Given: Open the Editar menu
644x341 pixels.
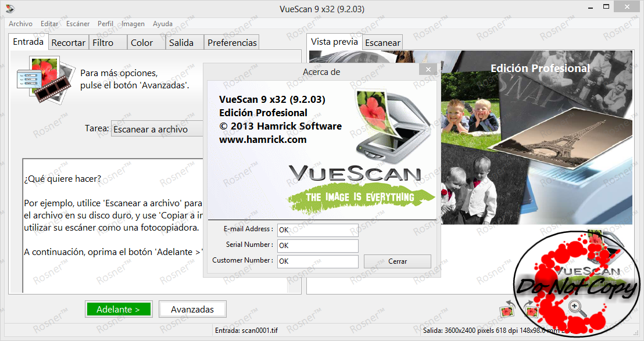Looking at the screenshot, I should click(49, 24).
